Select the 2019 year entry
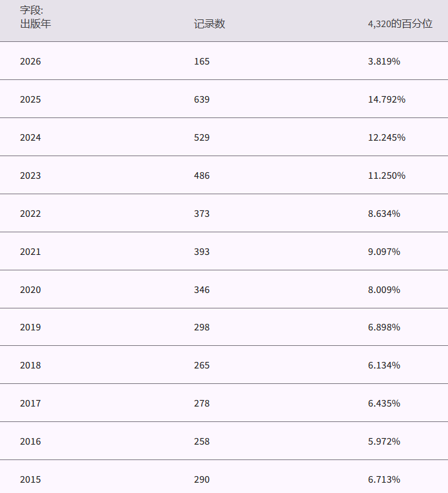This screenshot has width=448, height=493. tap(30, 327)
